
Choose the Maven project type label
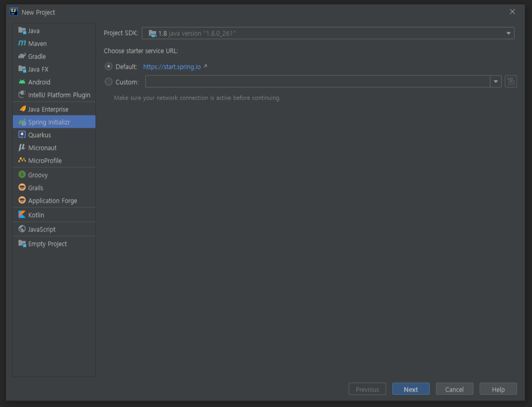[37, 44]
